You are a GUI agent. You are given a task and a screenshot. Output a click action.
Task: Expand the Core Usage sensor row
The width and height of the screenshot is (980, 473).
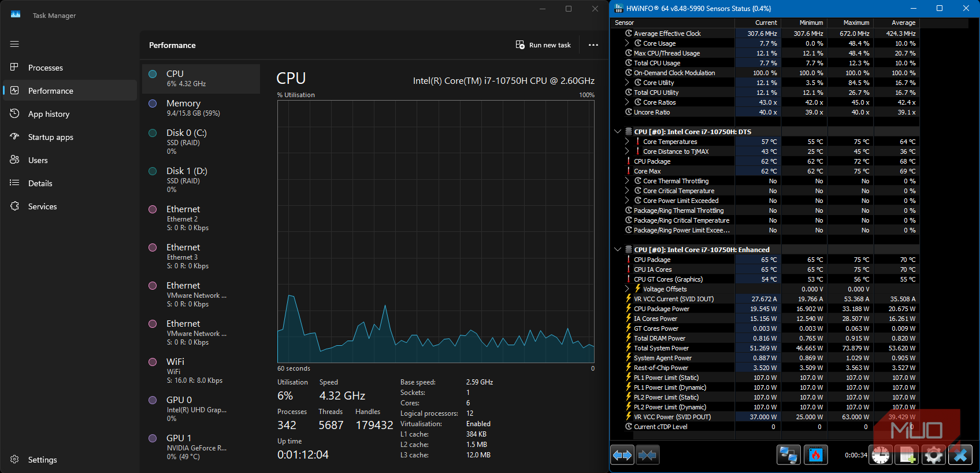point(627,43)
